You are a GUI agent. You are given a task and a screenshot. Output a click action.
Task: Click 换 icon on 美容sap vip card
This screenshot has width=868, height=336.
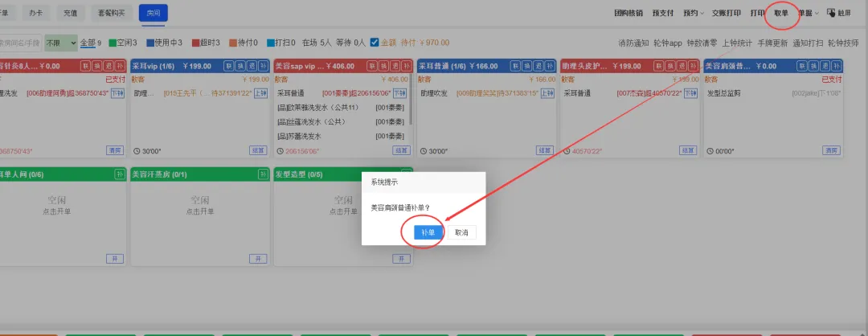[x=383, y=66]
